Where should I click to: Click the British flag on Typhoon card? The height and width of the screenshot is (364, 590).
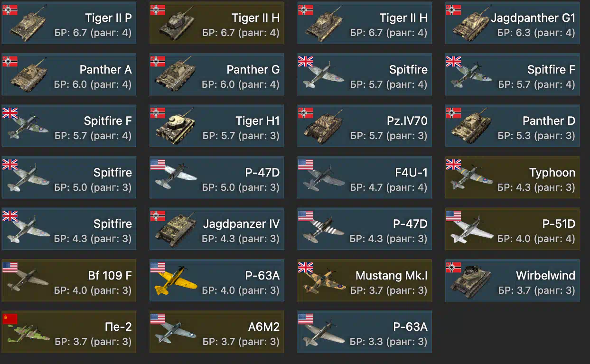(x=453, y=164)
